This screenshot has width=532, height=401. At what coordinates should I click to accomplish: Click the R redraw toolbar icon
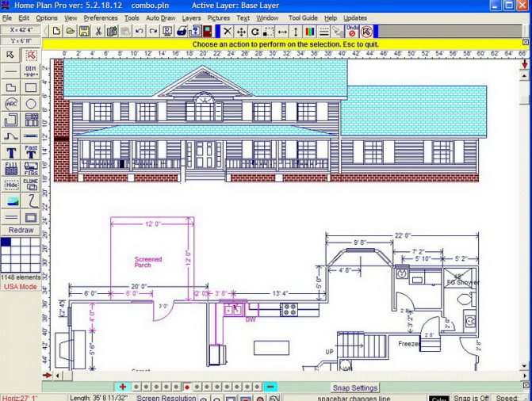[167, 32]
